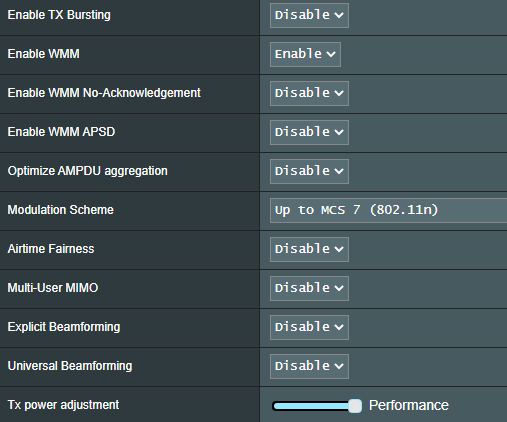Expand the Multi-User MIMO dropdown
This screenshot has width=507, height=422.
coord(309,288)
